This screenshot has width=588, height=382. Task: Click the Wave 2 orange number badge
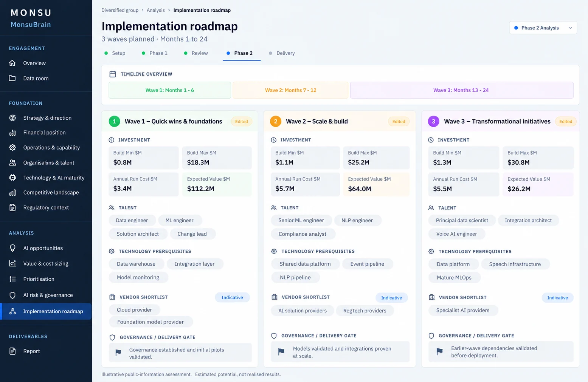tap(276, 121)
